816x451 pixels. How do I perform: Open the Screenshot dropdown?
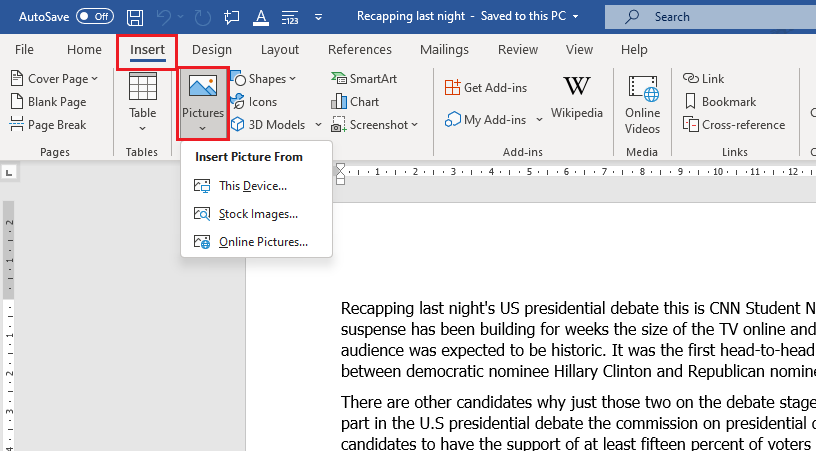point(375,125)
